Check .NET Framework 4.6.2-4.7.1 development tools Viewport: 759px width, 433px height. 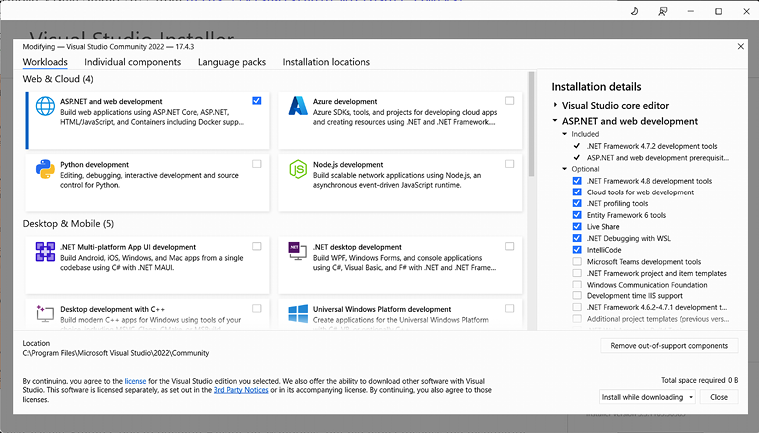tap(577, 307)
